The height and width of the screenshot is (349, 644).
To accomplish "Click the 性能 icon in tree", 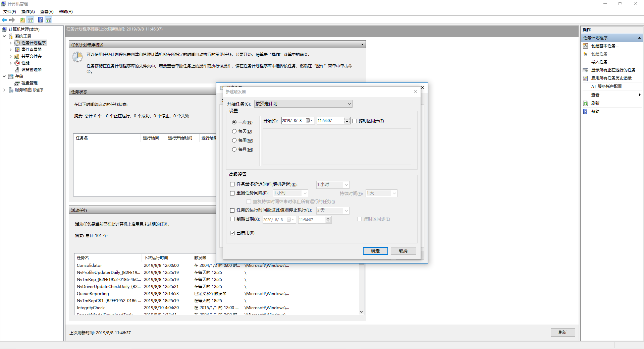I will tap(17, 63).
